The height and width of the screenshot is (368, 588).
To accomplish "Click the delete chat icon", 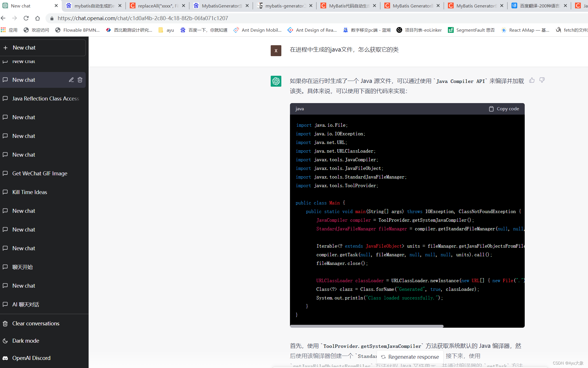I will click(80, 80).
